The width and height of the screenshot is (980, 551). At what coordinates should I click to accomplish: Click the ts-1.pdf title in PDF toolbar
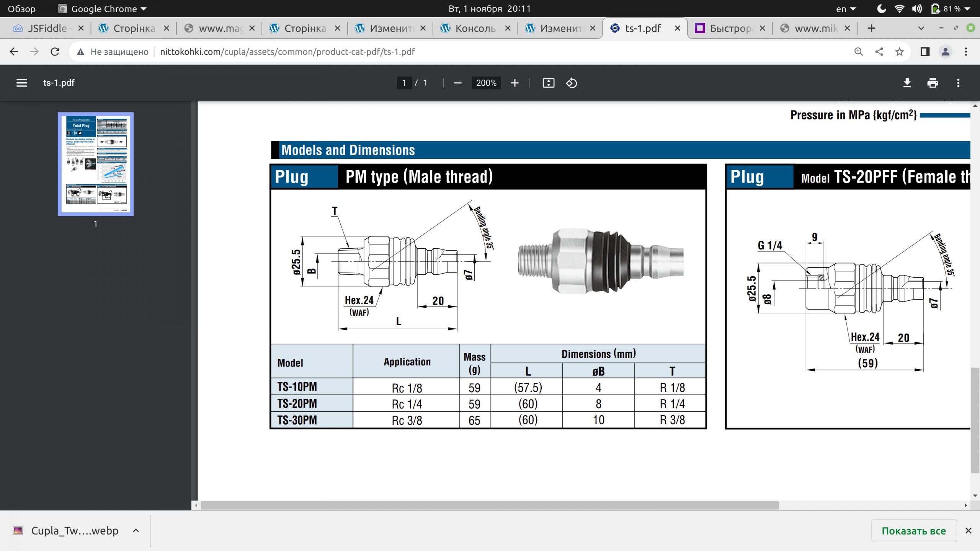(x=59, y=83)
